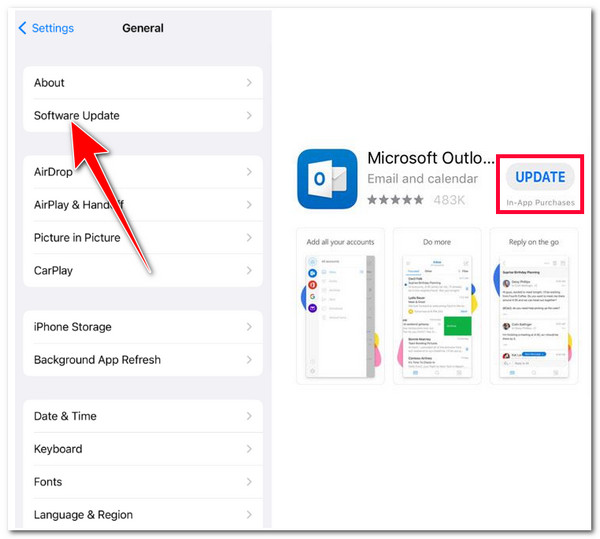The width and height of the screenshot is (600, 539).
Task: Click chevron on Software Update row
Action: [249, 116]
